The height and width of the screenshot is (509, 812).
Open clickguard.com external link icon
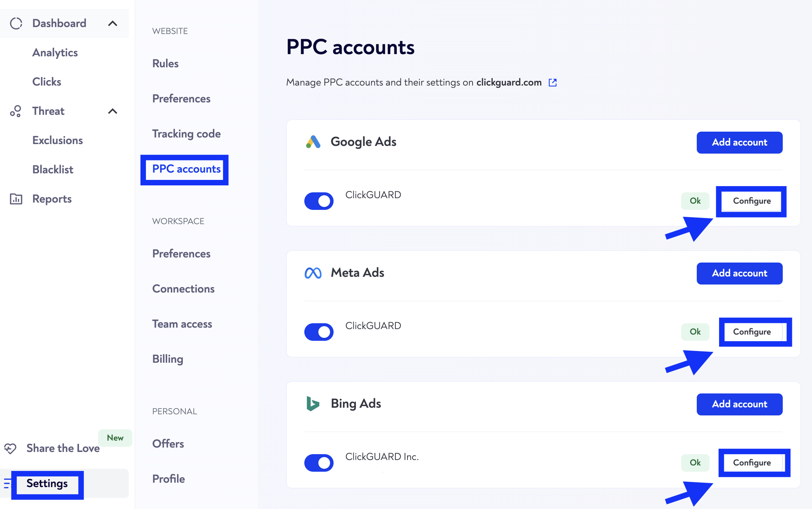[x=553, y=83]
